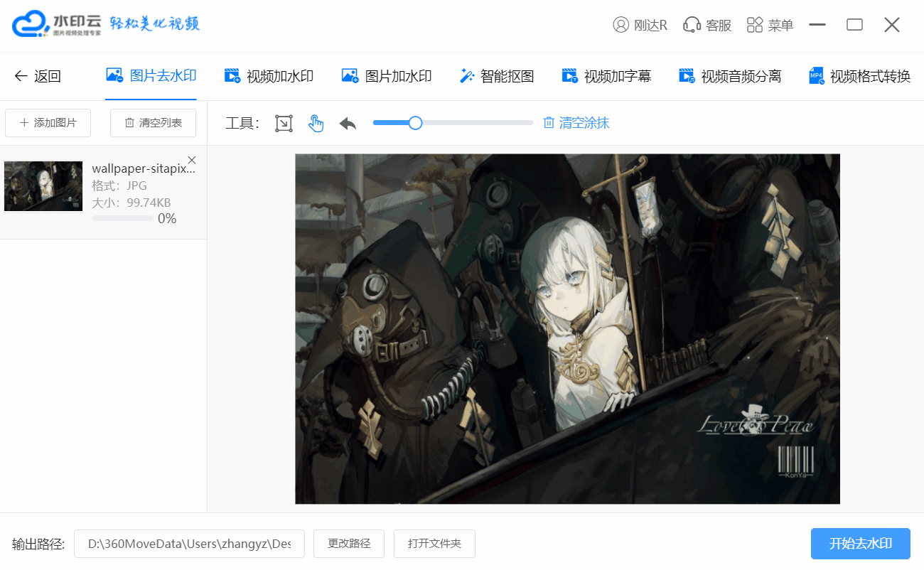
Task: Click 清空列表 button
Action: point(153,123)
